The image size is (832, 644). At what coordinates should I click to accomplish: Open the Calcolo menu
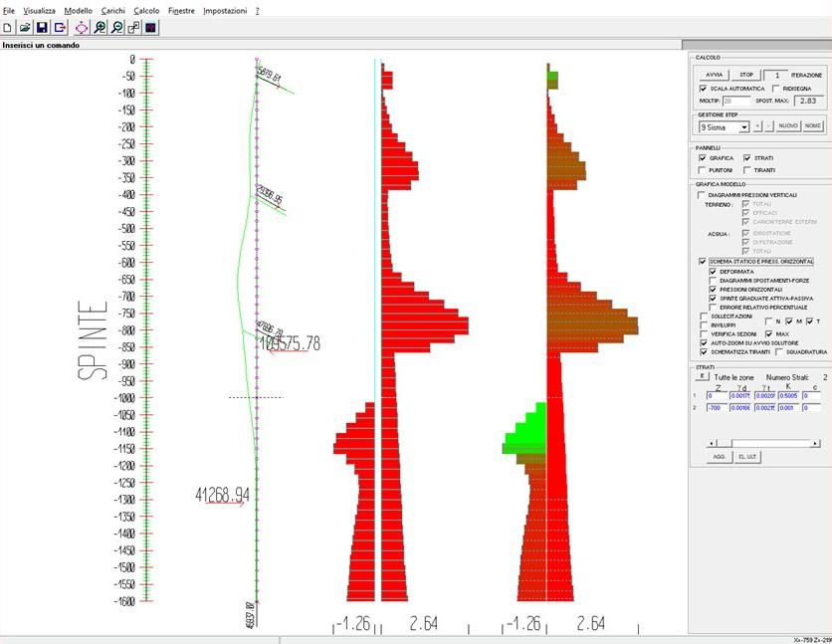click(146, 9)
